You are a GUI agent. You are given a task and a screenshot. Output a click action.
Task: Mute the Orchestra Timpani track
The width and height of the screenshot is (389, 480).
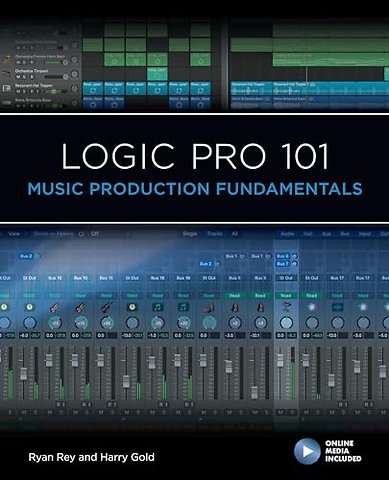pos(18,77)
